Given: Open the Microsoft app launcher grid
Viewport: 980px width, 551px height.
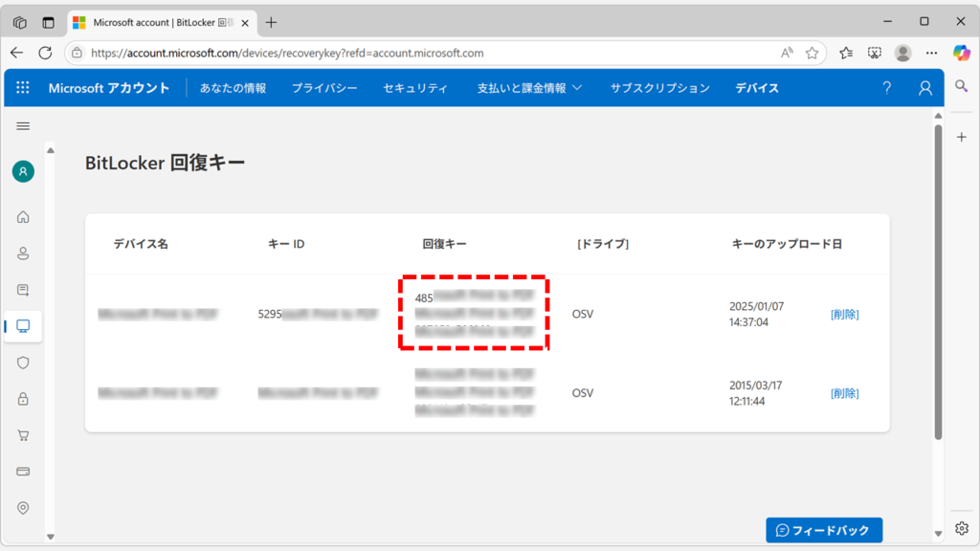Looking at the screenshot, I should click(23, 87).
